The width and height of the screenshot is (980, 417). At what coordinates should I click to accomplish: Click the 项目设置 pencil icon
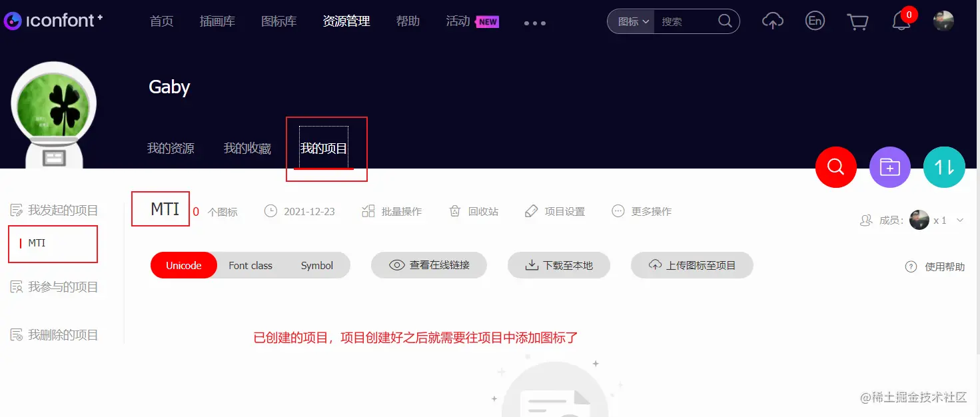pyautogui.click(x=531, y=211)
